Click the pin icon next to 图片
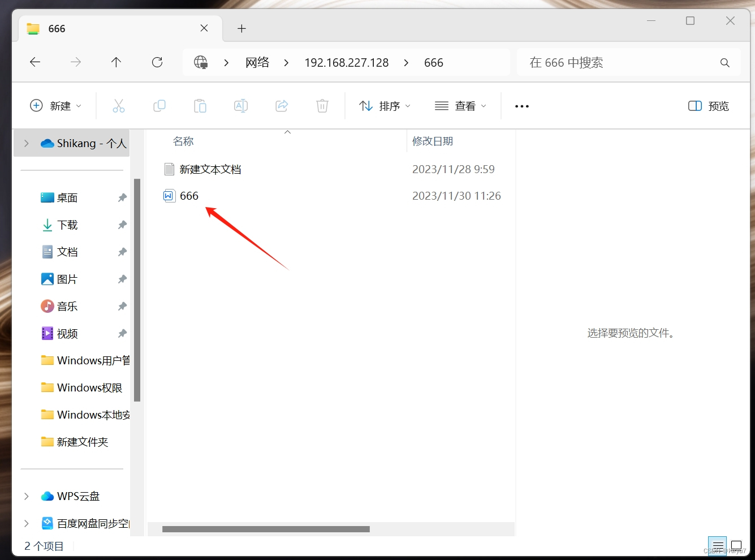Image resolution: width=755 pixels, height=560 pixels. point(122,279)
